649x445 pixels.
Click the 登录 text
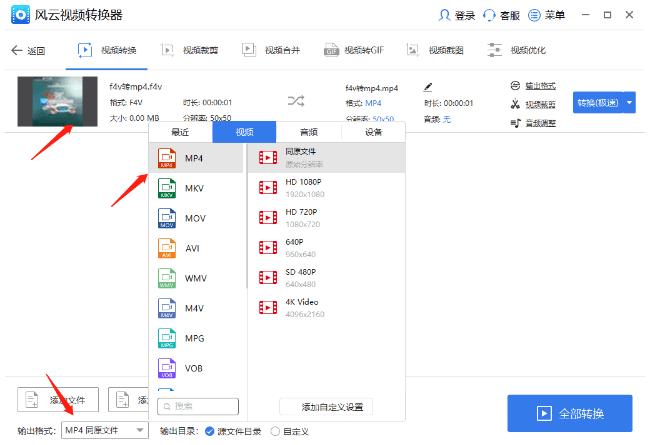(x=465, y=16)
